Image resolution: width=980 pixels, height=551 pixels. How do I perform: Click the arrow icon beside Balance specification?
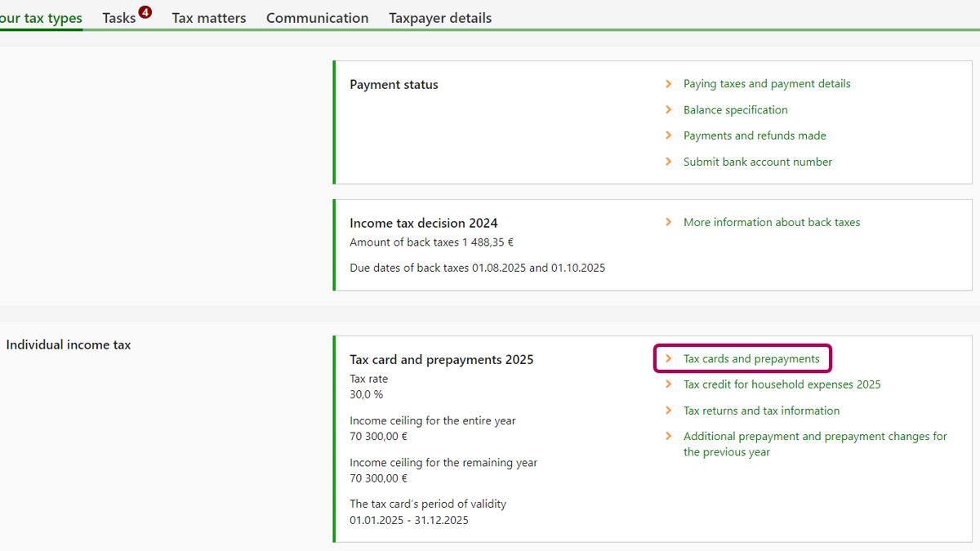pos(668,110)
